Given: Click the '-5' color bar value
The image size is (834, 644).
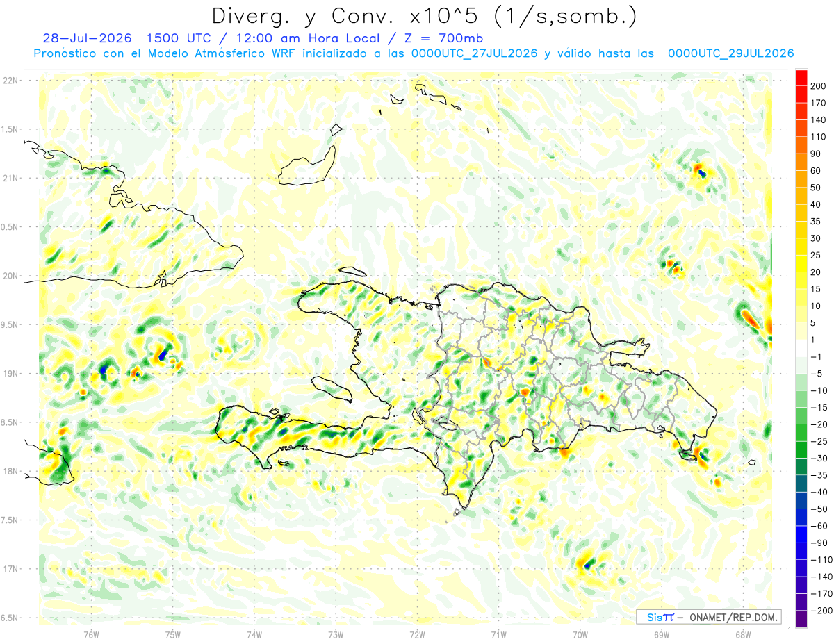Looking at the screenshot, I should pyautogui.click(x=818, y=374).
